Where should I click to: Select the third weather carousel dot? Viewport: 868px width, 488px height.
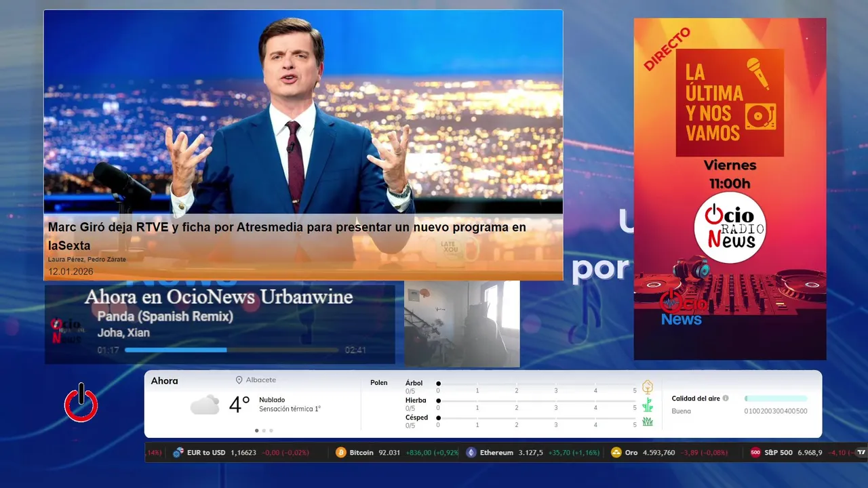[x=271, y=430]
